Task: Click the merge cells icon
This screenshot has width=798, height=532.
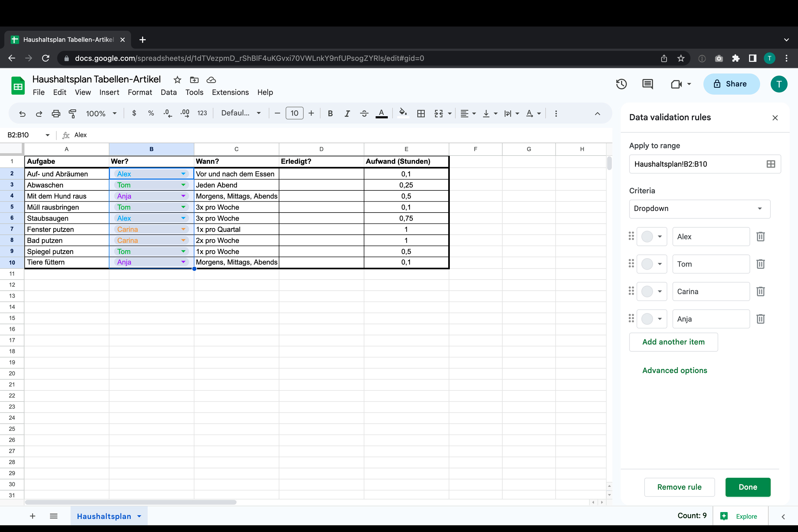Action: coord(439,113)
